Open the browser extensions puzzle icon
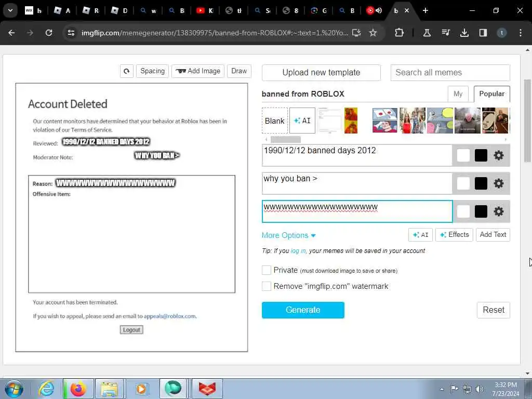The height and width of the screenshot is (399, 532). pyautogui.click(x=400, y=33)
